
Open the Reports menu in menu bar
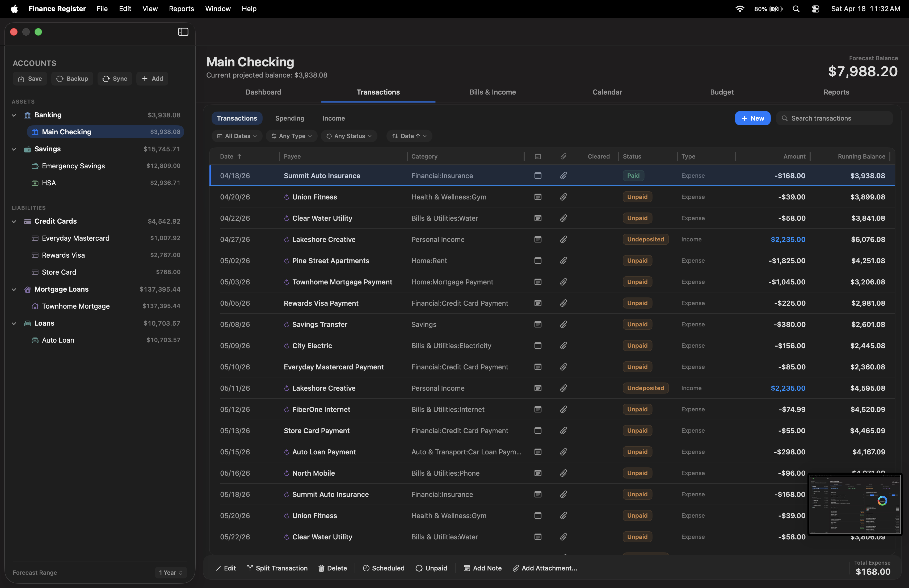(182, 9)
